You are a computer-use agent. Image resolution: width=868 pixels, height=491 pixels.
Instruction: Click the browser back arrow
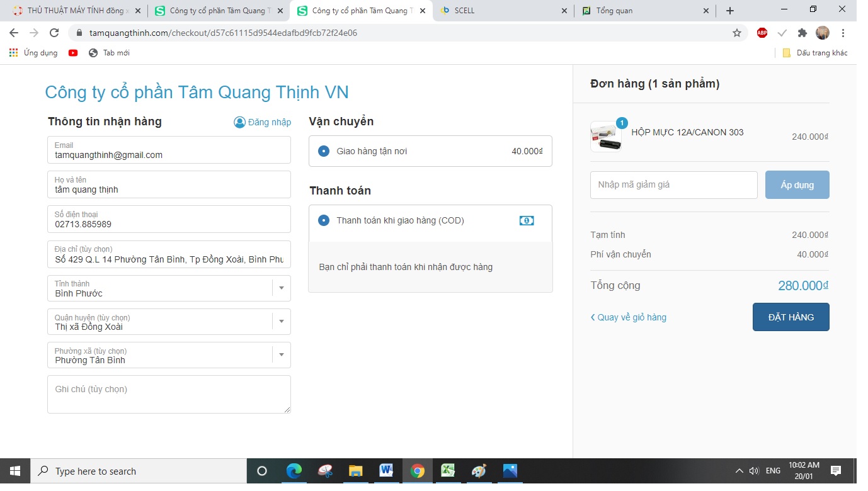(14, 33)
